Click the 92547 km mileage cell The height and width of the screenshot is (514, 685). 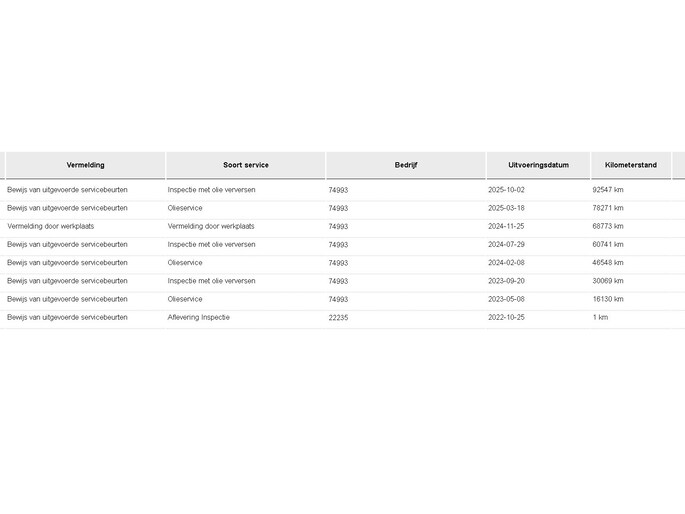coord(608,190)
